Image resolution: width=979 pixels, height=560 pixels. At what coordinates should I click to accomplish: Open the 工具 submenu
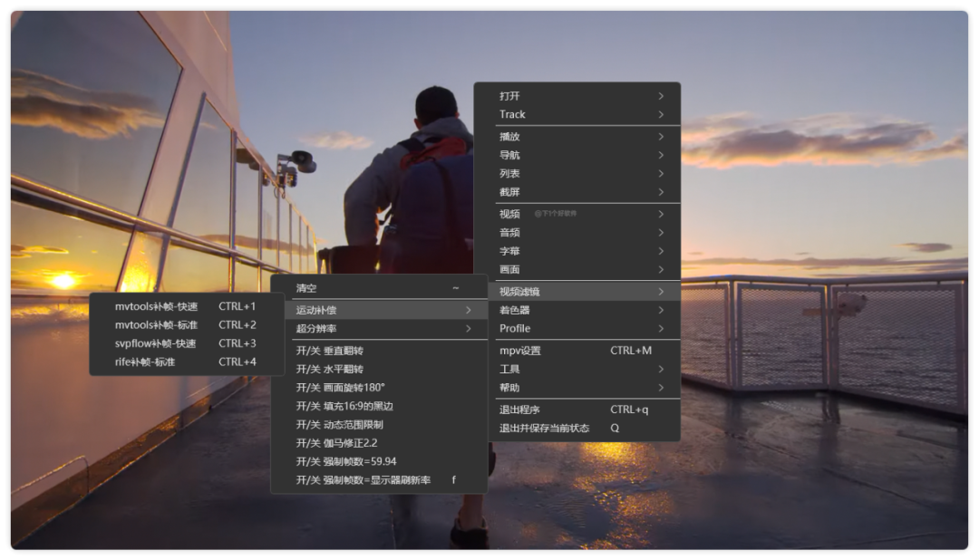pyautogui.click(x=577, y=370)
